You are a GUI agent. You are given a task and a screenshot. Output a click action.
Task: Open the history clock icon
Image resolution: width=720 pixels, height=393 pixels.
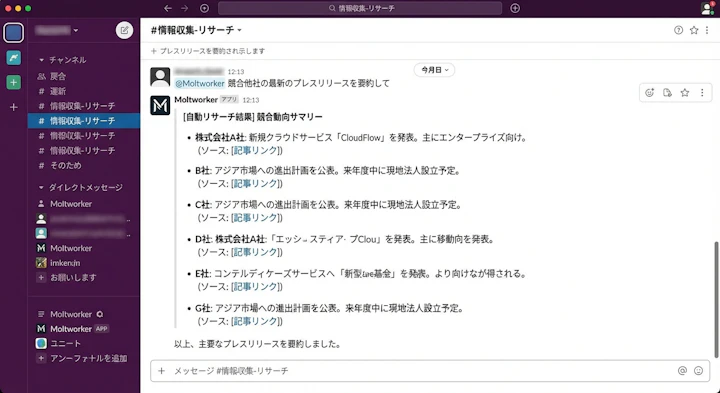pos(204,8)
